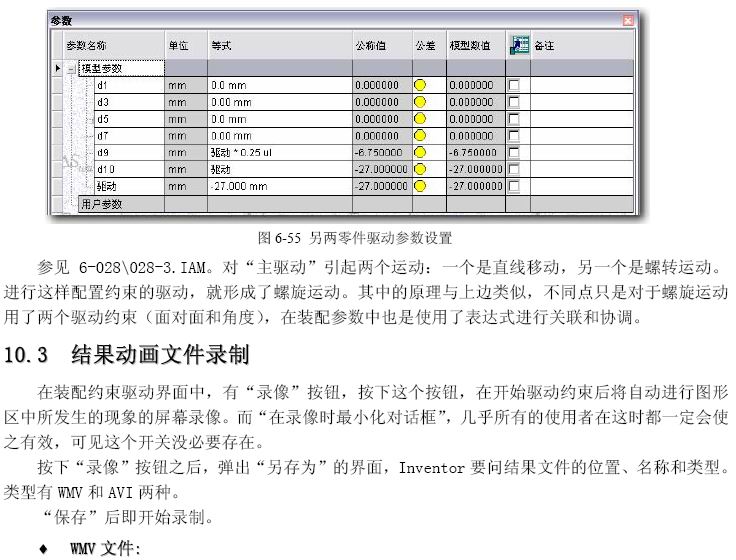Close the 参数 dialog window

[628, 20]
